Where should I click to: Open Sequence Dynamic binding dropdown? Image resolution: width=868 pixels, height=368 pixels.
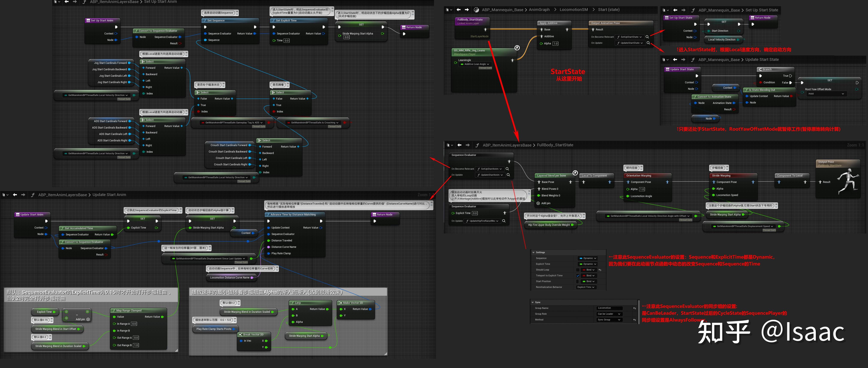pyautogui.click(x=588, y=258)
